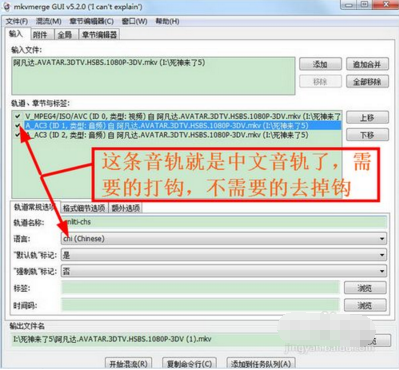
Task: Click the mkvmerge app icon in title bar
Action: 6,7
